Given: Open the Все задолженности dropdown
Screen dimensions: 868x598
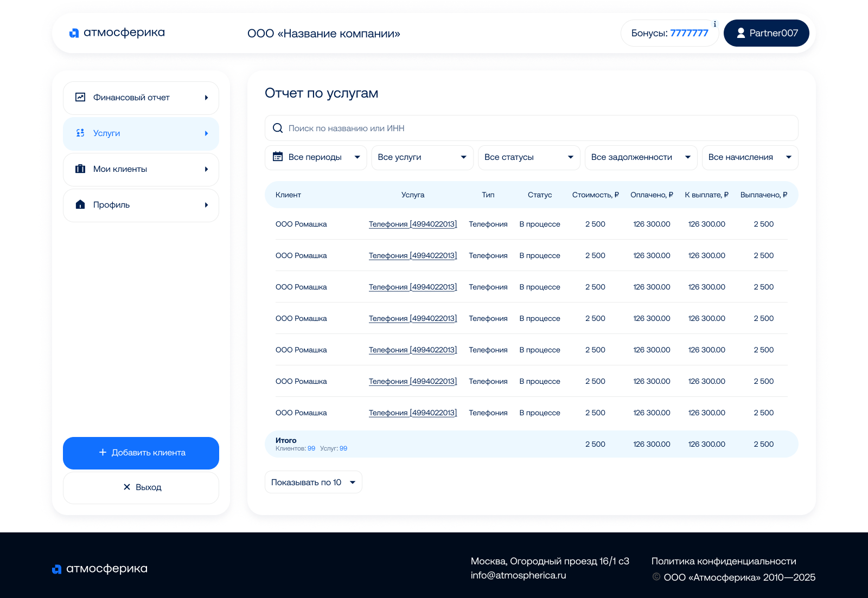Looking at the screenshot, I should click(641, 158).
